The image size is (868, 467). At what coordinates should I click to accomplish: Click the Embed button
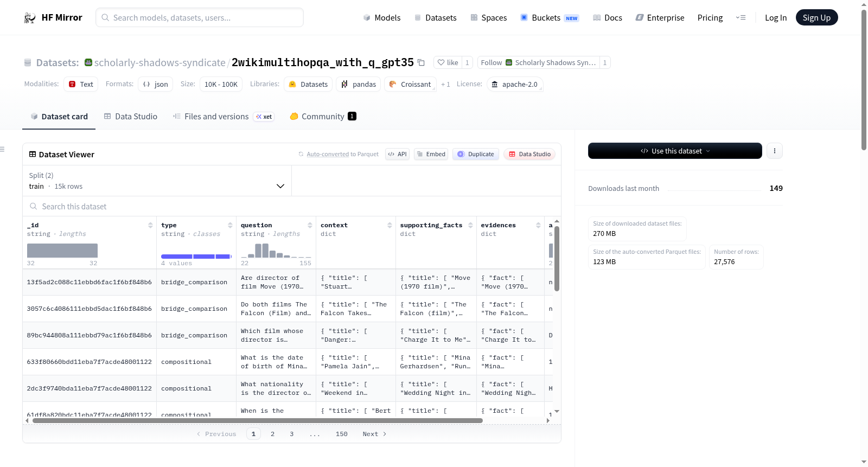(431, 154)
